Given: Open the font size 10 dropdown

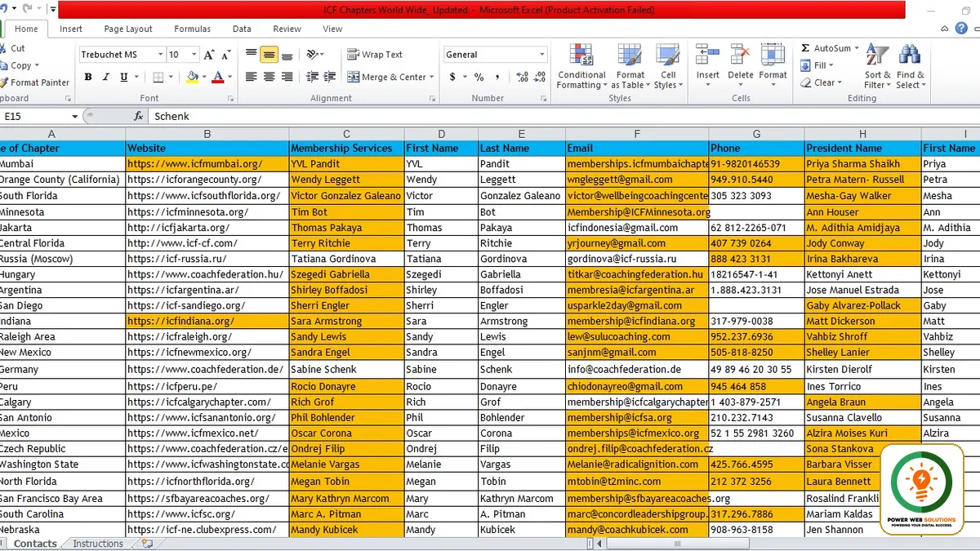Looking at the screenshot, I should (194, 55).
